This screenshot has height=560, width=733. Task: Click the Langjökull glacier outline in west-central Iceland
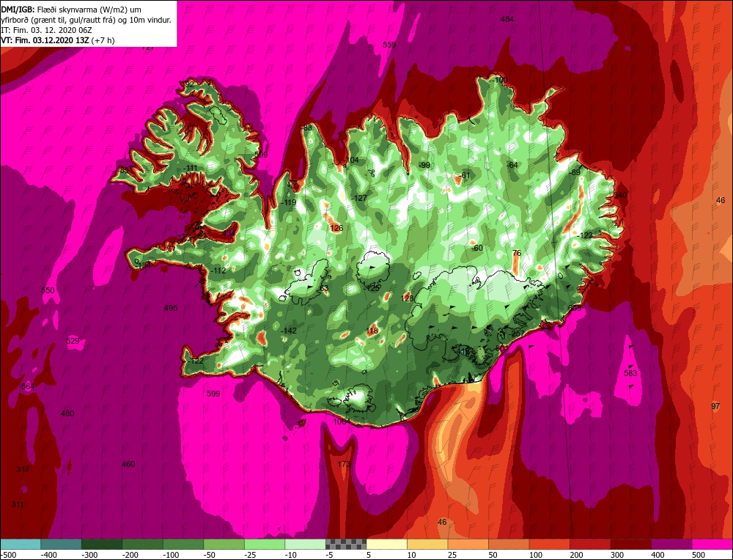[305, 281]
